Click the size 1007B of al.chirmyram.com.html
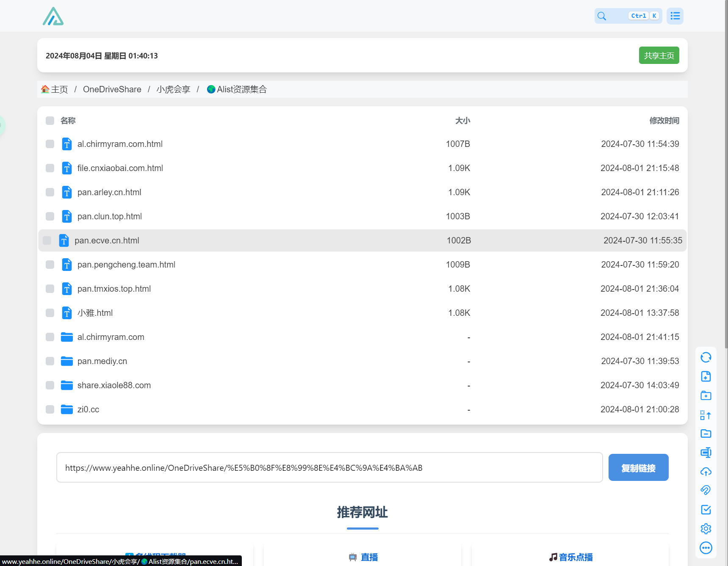This screenshot has width=728, height=566. click(458, 144)
